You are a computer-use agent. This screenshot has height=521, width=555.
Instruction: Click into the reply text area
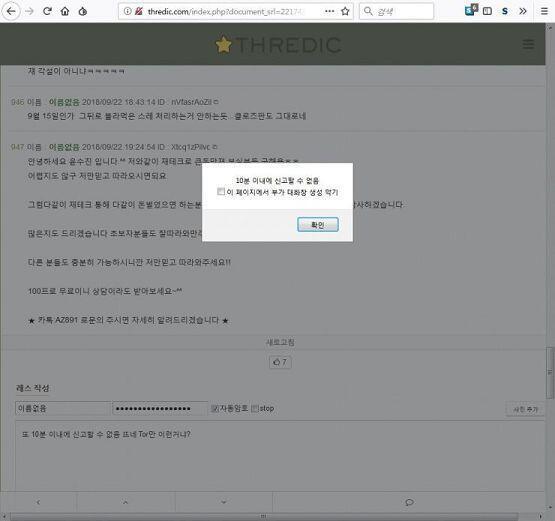pos(280,456)
